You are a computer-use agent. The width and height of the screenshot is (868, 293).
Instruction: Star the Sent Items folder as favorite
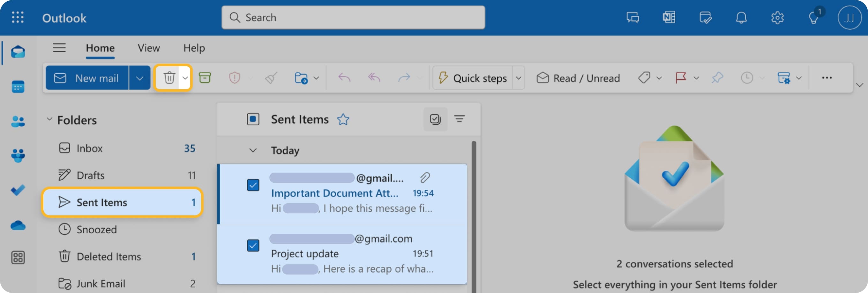click(x=343, y=119)
